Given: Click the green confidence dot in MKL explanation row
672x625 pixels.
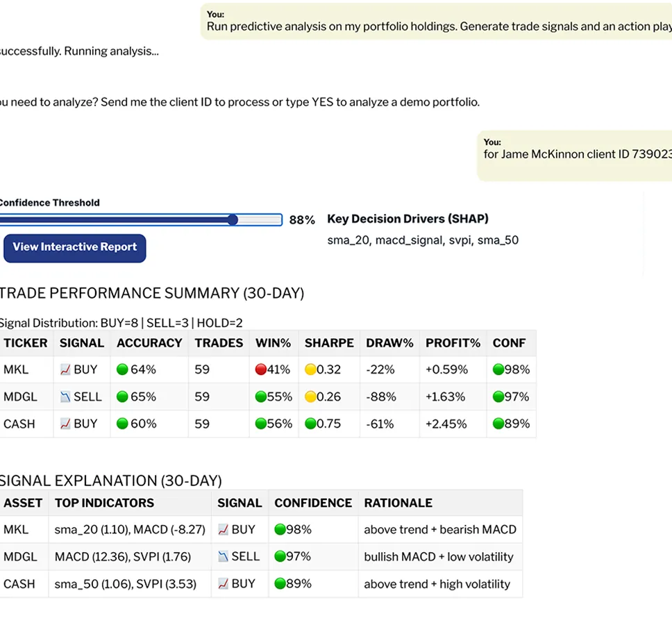Looking at the screenshot, I should [280, 530].
